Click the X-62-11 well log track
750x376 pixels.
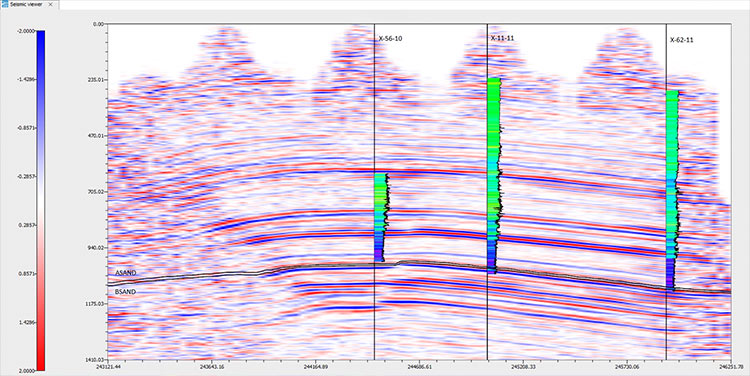(672, 190)
